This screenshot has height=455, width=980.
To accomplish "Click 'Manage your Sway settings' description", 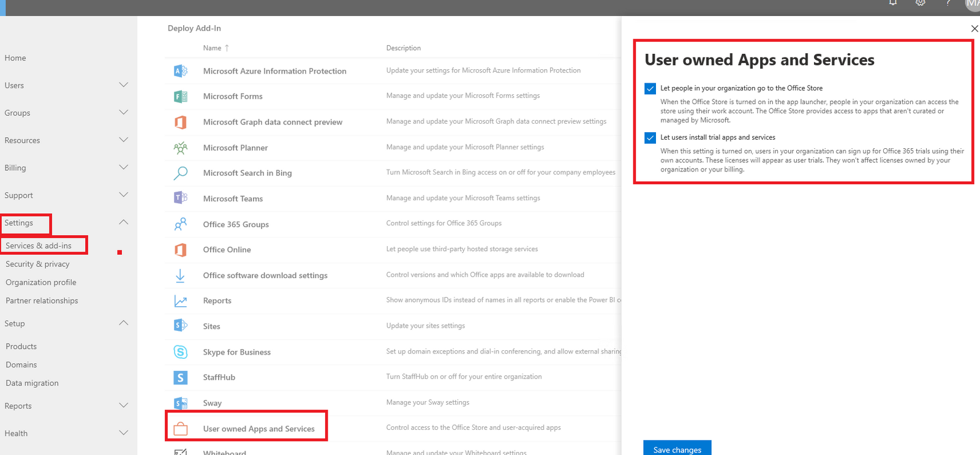I will pyautogui.click(x=428, y=402).
